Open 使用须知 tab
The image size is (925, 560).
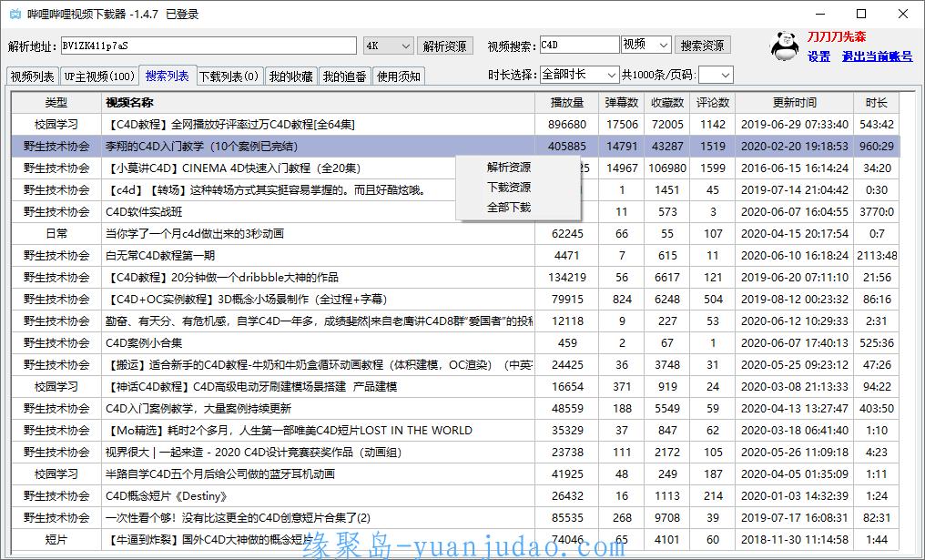click(x=398, y=76)
